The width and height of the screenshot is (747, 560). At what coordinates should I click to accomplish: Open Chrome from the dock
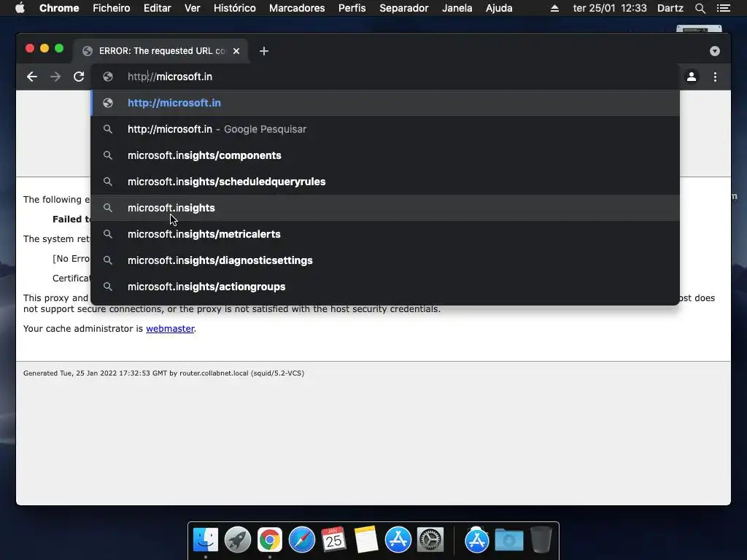[270, 540]
